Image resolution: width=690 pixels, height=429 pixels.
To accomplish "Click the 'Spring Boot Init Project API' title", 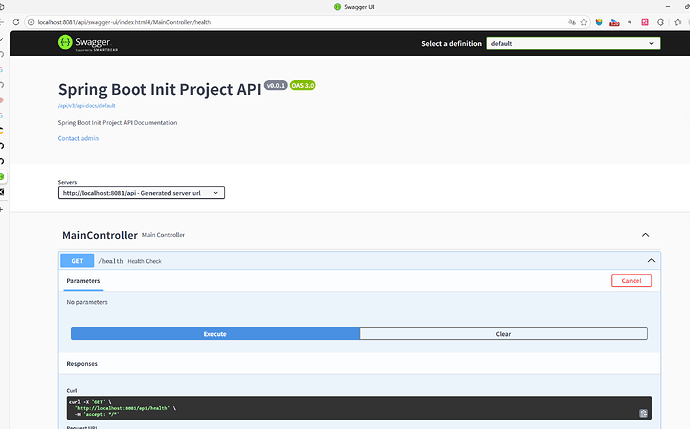I will click(x=160, y=89).
